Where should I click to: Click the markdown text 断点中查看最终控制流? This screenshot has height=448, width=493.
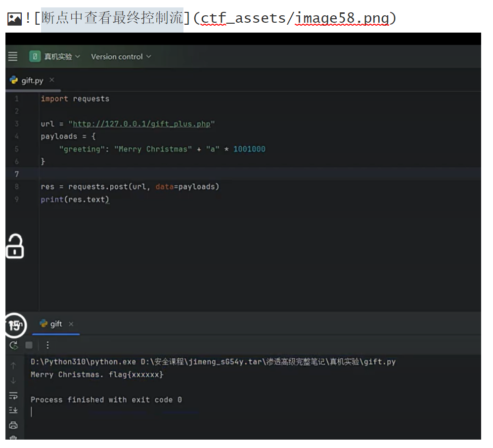click(x=112, y=18)
